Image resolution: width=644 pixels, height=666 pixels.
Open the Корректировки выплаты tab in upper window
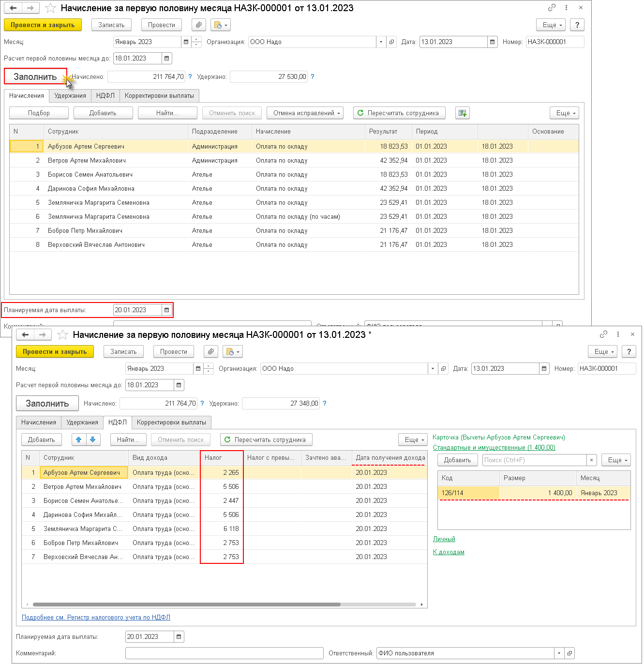coord(159,96)
